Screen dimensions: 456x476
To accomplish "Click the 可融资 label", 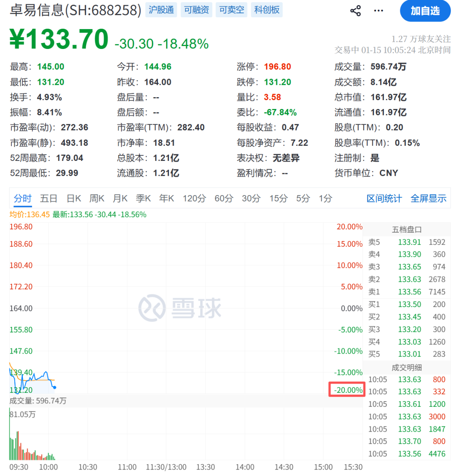I will (x=196, y=10).
